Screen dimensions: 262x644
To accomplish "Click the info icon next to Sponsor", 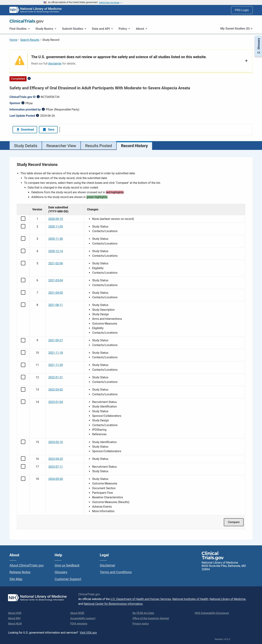I will [23, 103].
